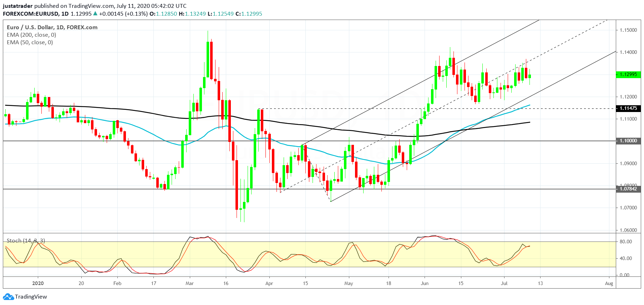Image resolution: width=644 pixels, height=305 pixels.
Task: Click the 1.15000 price axis value
Action: click(x=628, y=30)
